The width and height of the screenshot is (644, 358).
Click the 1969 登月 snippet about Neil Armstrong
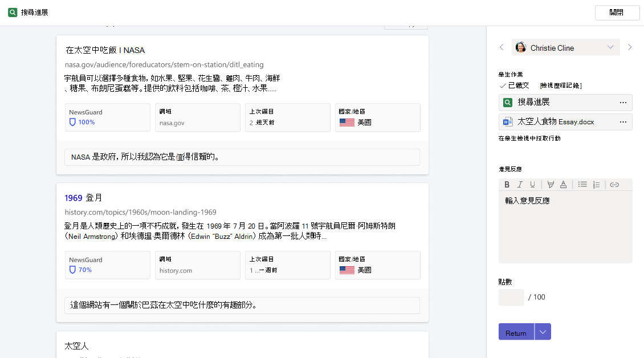click(230, 231)
